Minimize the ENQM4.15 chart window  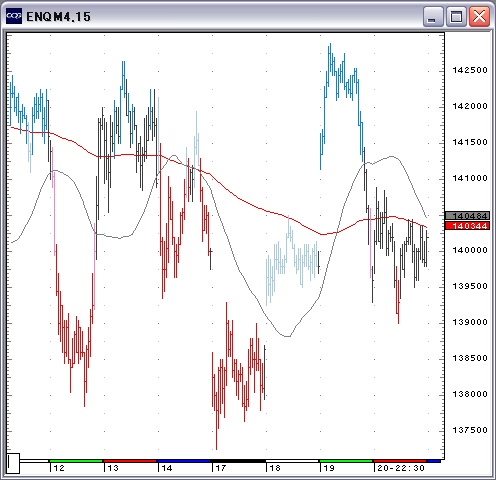tap(433, 17)
